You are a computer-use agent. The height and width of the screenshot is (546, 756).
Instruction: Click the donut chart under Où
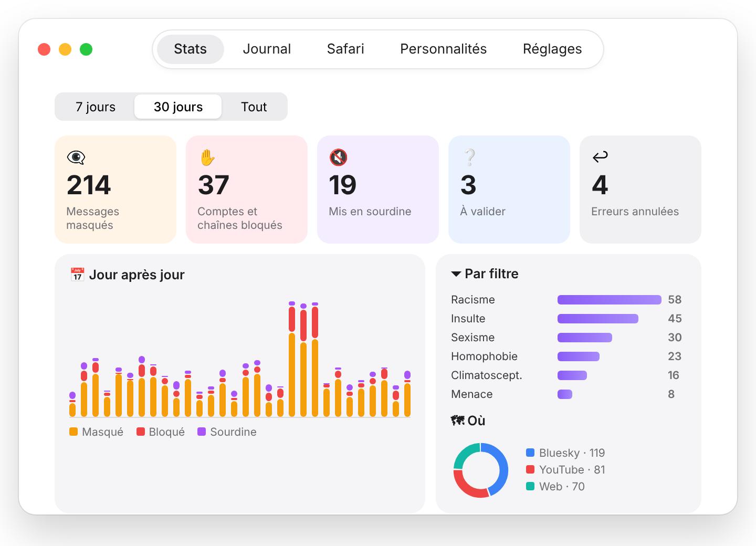481,470
